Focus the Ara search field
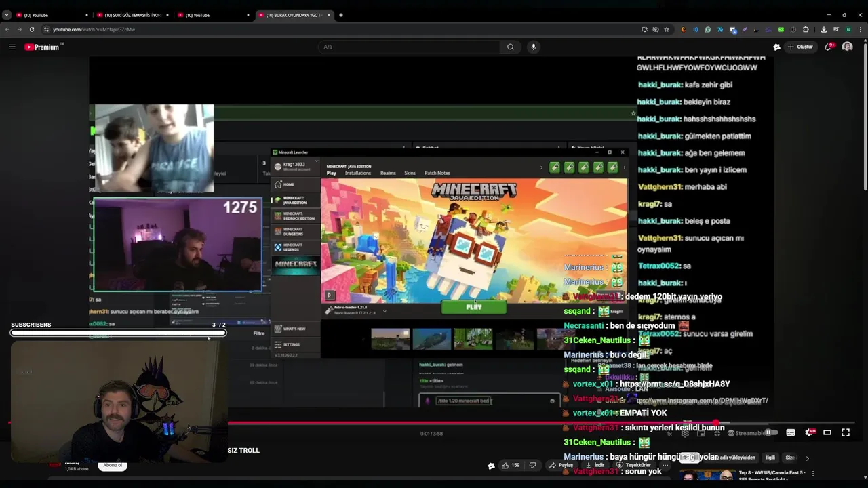Screen dimensions: 868x488 pos(410,47)
